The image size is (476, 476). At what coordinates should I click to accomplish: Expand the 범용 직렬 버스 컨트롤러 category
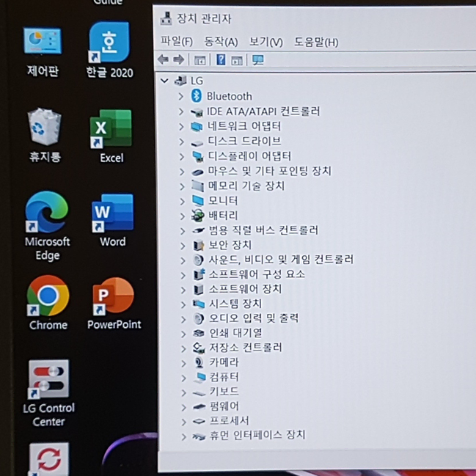tap(183, 231)
